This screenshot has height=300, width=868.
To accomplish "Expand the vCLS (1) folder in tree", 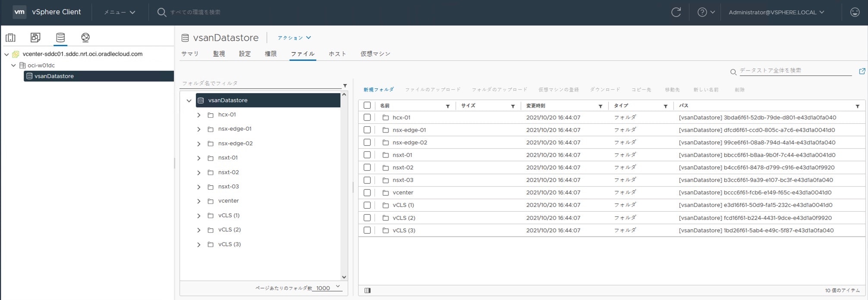I will pyautogui.click(x=199, y=216).
